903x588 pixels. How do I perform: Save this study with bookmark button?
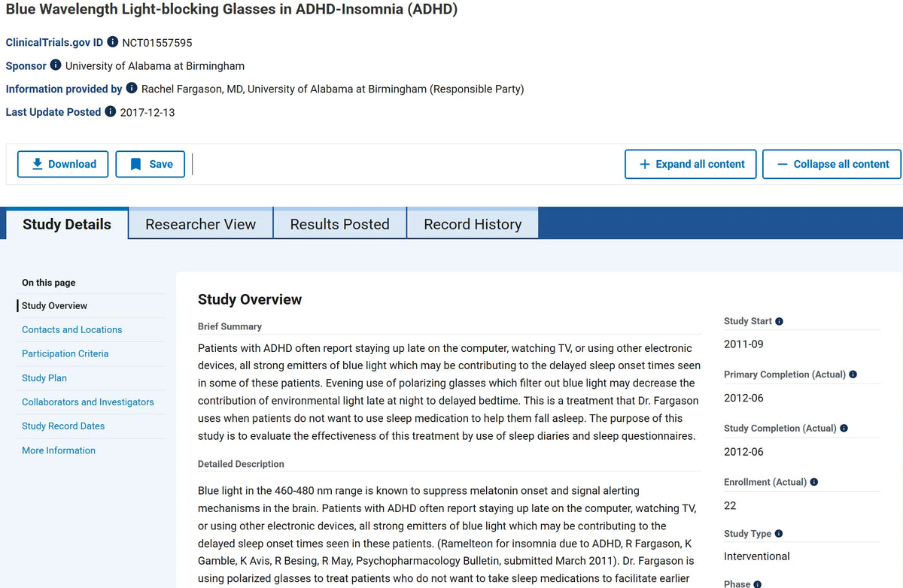coord(150,164)
